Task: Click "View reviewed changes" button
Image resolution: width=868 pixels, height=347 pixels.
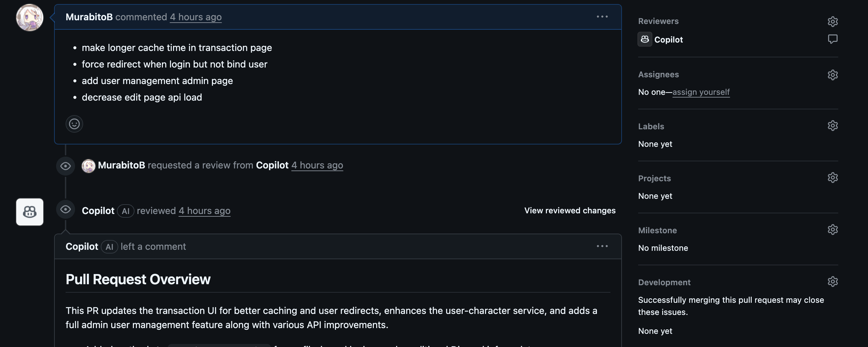Action: (x=570, y=211)
